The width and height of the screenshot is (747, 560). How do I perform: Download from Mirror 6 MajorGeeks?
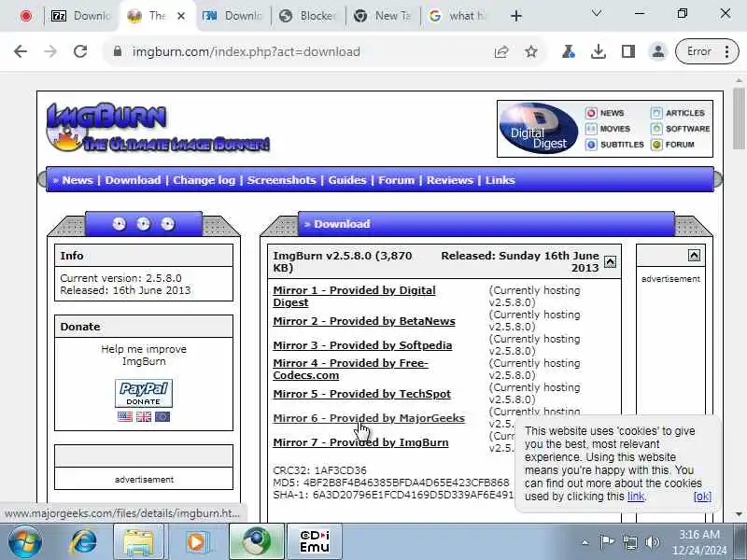coord(369,418)
